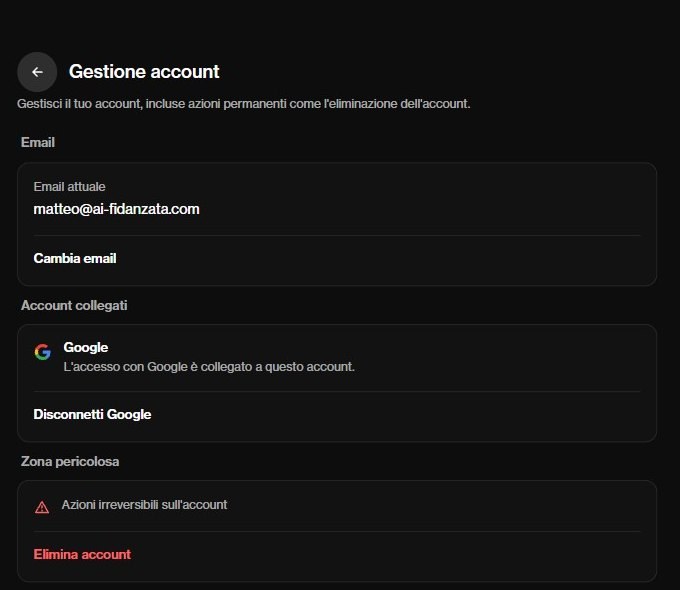Click the Google logo icon
This screenshot has width=680, height=590.
coord(42,352)
